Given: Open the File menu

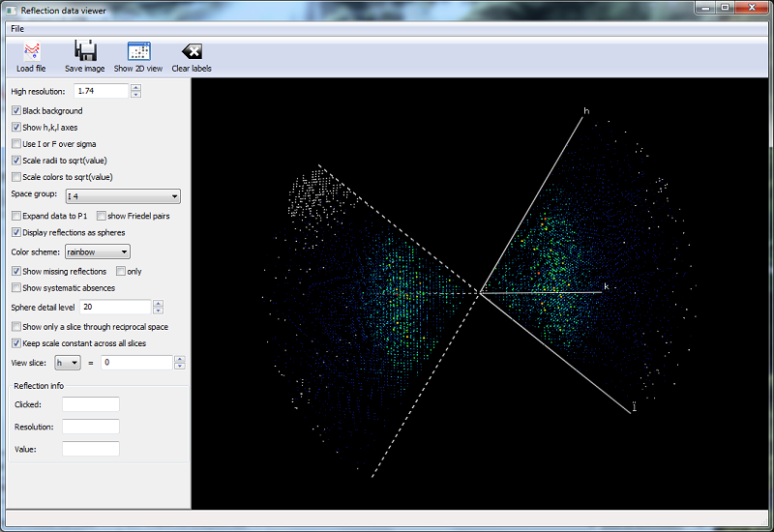Looking at the screenshot, I should [x=17, y=29].
